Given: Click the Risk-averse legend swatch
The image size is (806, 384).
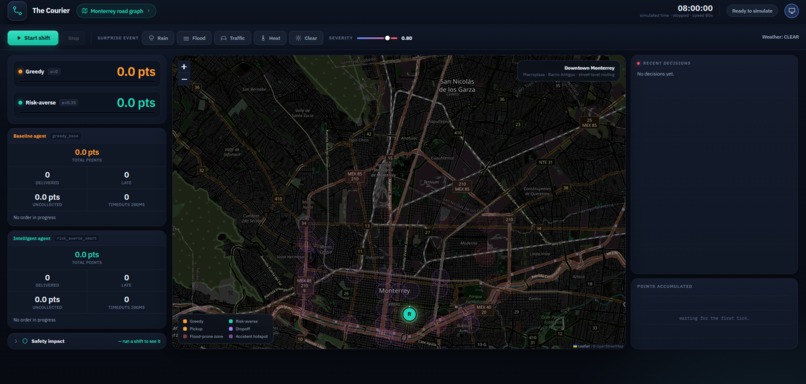Looking at the screenshot, I should click(x=231, y=321).
